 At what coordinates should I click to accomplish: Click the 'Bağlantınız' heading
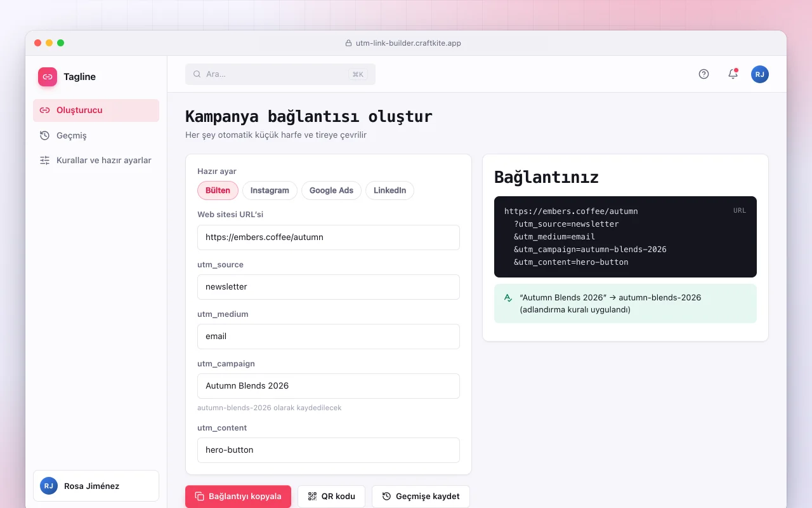click(x=546, y=177)
